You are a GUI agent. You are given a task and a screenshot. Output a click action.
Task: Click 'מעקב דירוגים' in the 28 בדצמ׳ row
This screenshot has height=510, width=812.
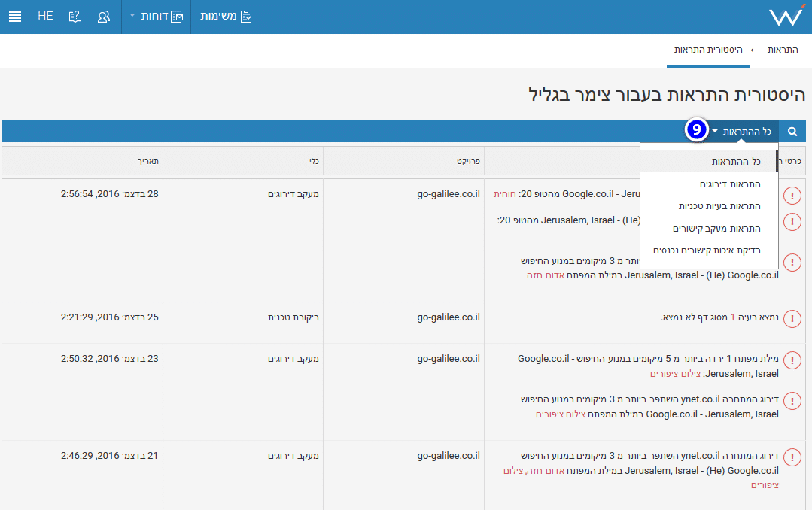coord(293,194)
